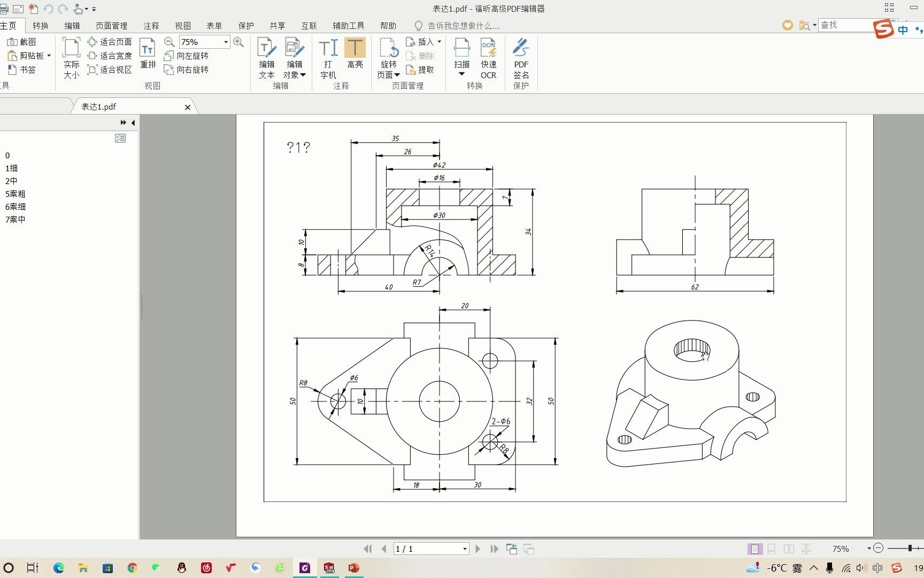Take a snapshot with the 截图 tool
The width and height of the screenshot is (924, 578).
point(25,41)
